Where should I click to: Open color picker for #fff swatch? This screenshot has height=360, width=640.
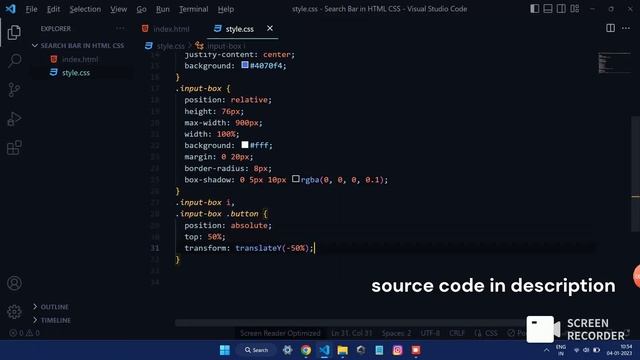point(244,144)
